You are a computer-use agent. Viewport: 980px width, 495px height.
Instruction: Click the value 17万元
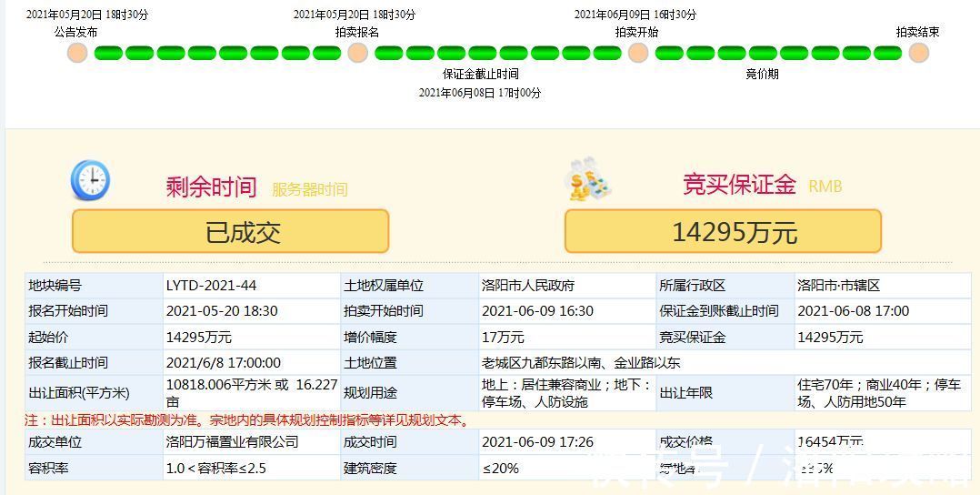pyautogui.click(x=503, y=338)
